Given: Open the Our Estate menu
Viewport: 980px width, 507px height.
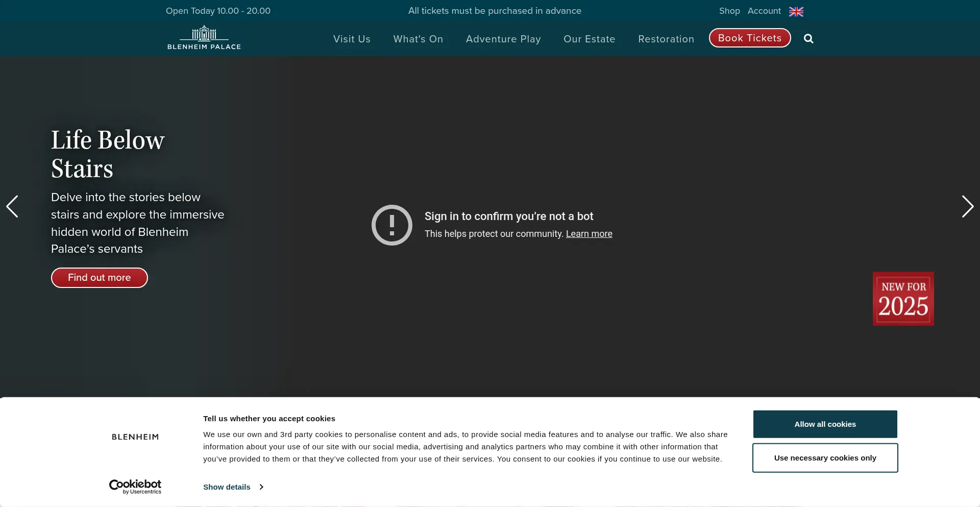Looking at the screenshot, I should pos(589,39).
